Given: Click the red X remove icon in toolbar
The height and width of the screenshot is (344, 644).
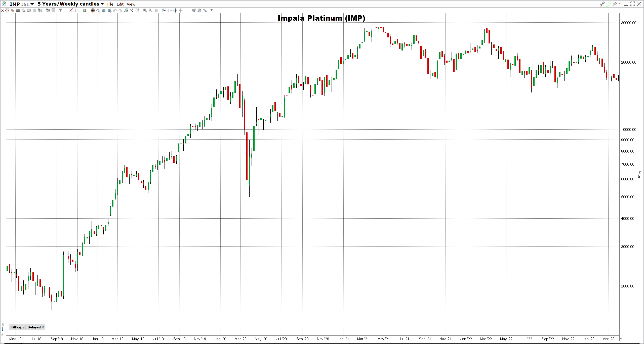Looking at the screenshot, I should coord(3,10).
